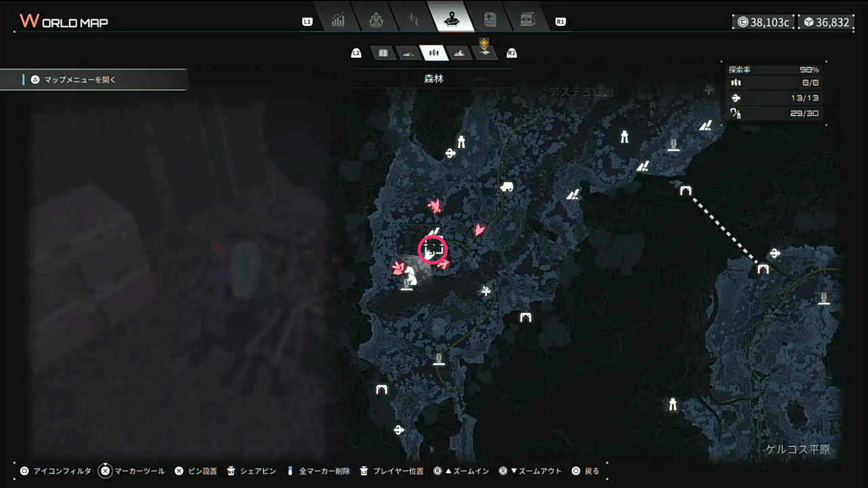This screenshot has height=488, width=868.
Task: Select the 森林 region terrain icon
Action: pos(433,53)
